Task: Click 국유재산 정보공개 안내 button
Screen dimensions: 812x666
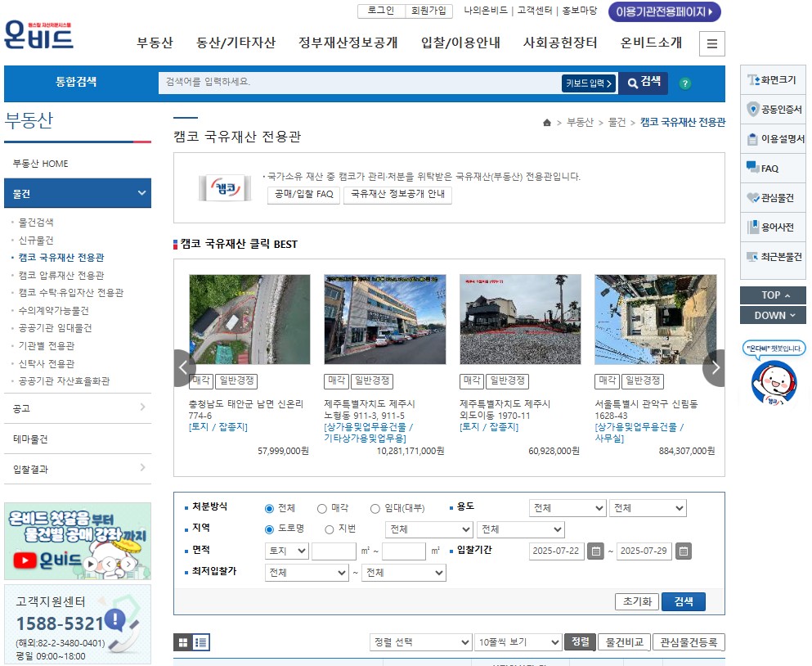Action: 397,195
